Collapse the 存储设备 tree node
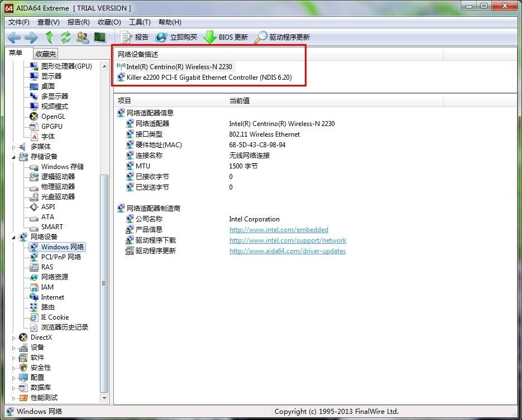 15,157
